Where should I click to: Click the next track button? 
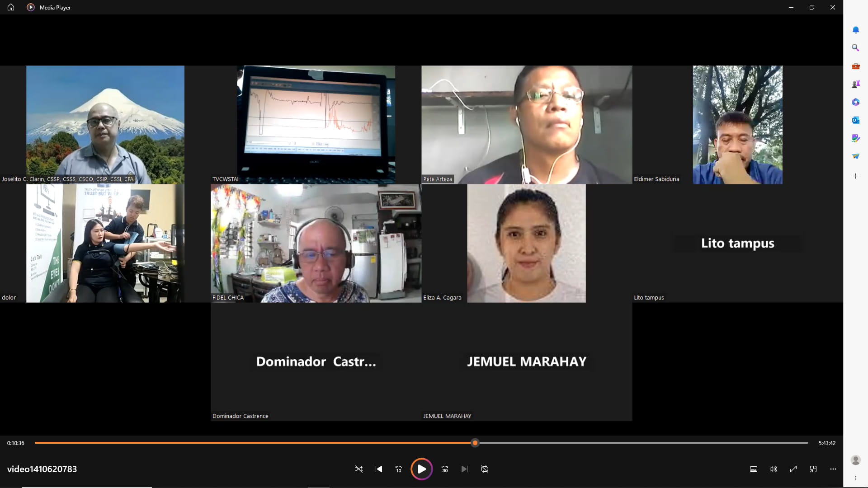[x=464, y=469]
